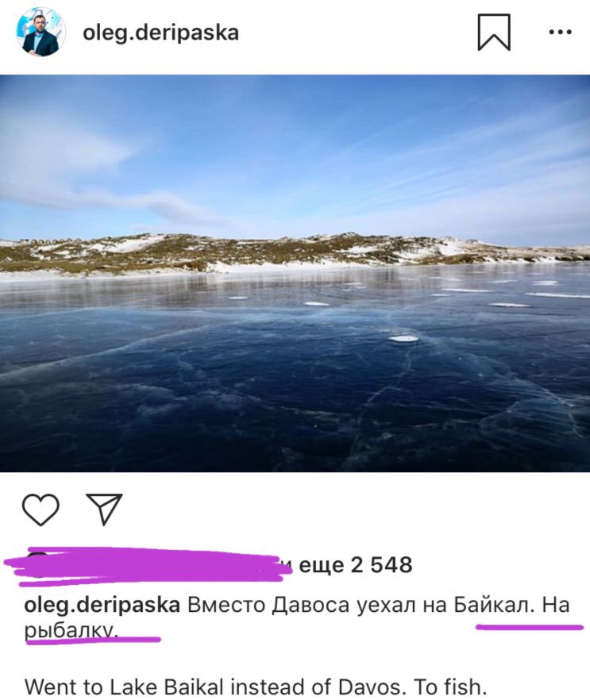
Task: Click the underlined "Байкал. На" text
Action: [x=512, y=606]
